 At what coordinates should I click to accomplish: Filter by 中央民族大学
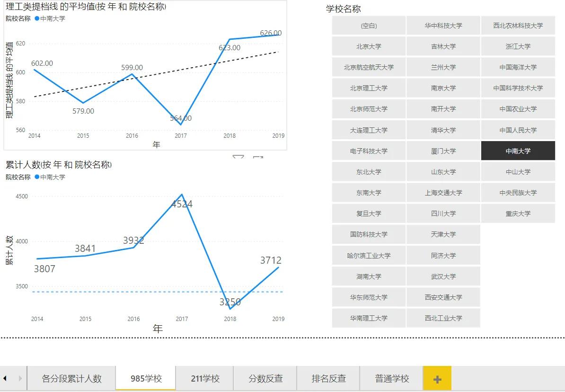[x=518, y=193]
